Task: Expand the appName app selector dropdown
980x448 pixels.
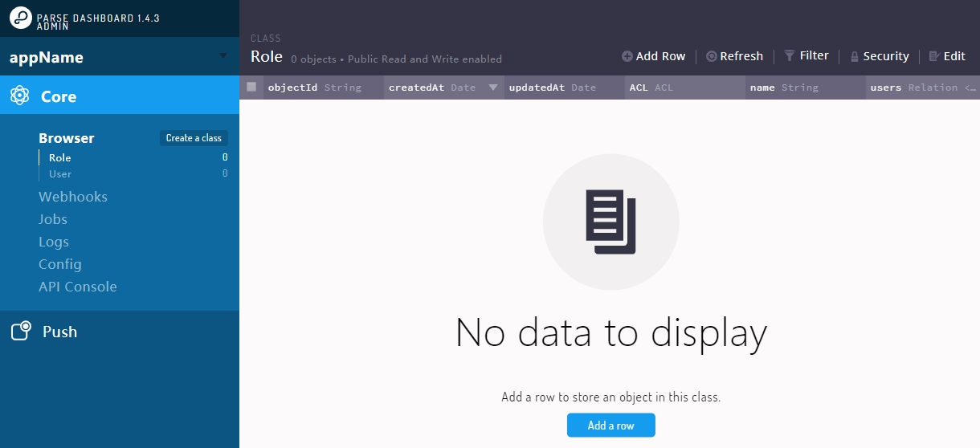Action: (223, 55)
